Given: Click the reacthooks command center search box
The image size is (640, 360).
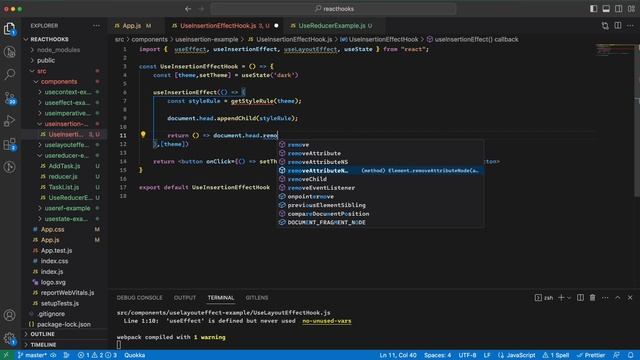Looking at the screenshot, I should (333, 9).
